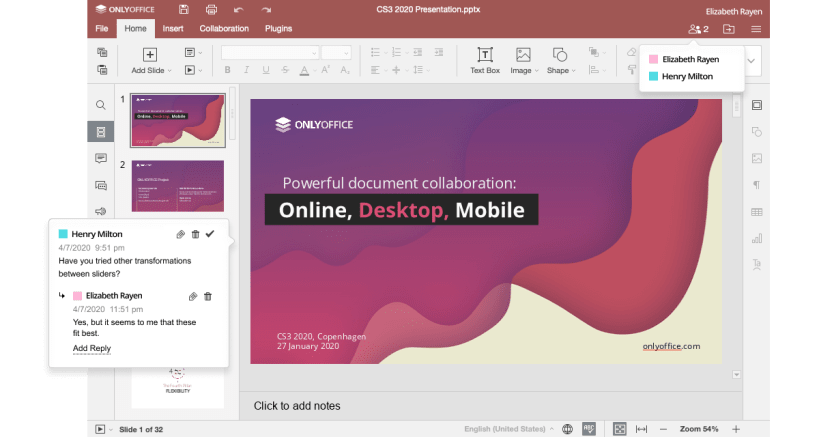Expand the Add Slide dropdown arrow

click(x=169, y=71)
